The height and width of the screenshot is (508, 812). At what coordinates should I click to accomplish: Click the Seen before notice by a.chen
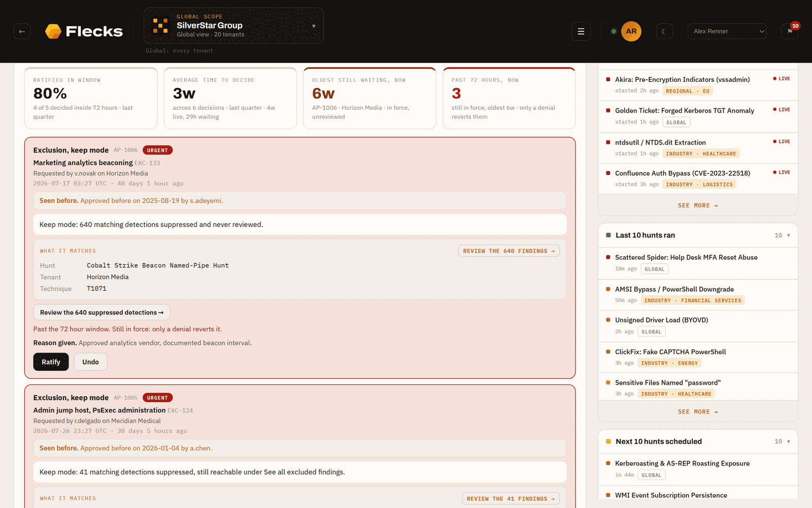point(299,448)
